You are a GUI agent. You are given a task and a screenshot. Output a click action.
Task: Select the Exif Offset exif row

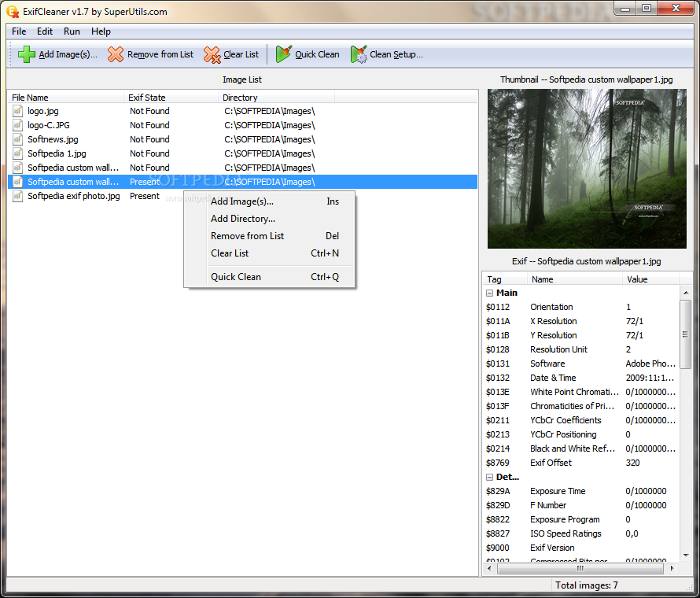coord(581,463)
